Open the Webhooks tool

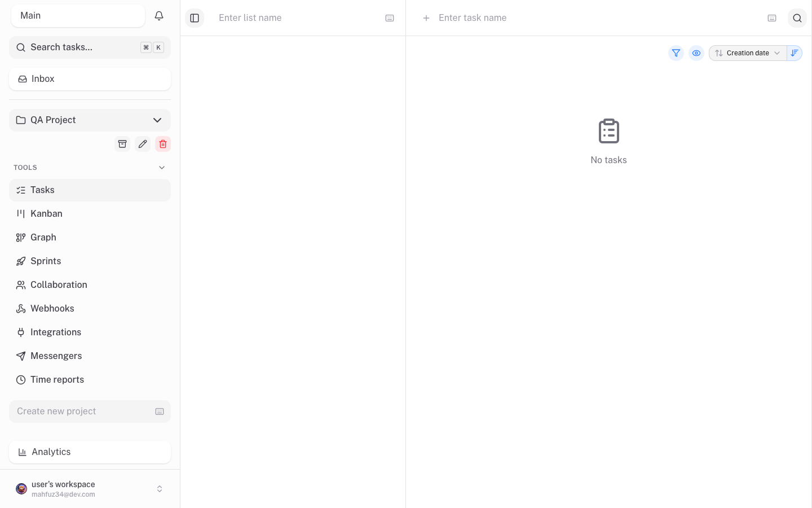90,309
